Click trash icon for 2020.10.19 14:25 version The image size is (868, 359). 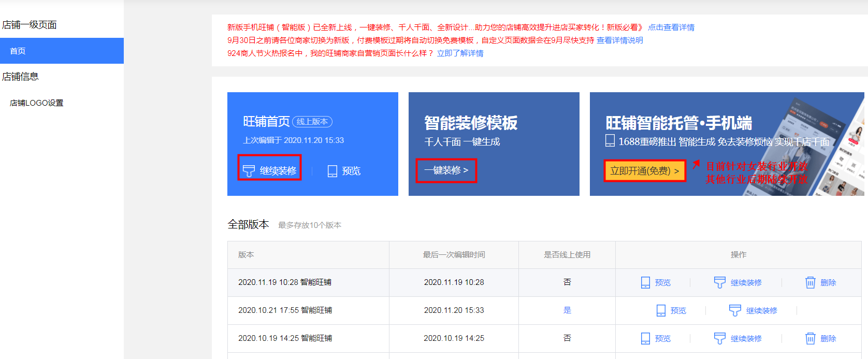(x=810, y=338)
